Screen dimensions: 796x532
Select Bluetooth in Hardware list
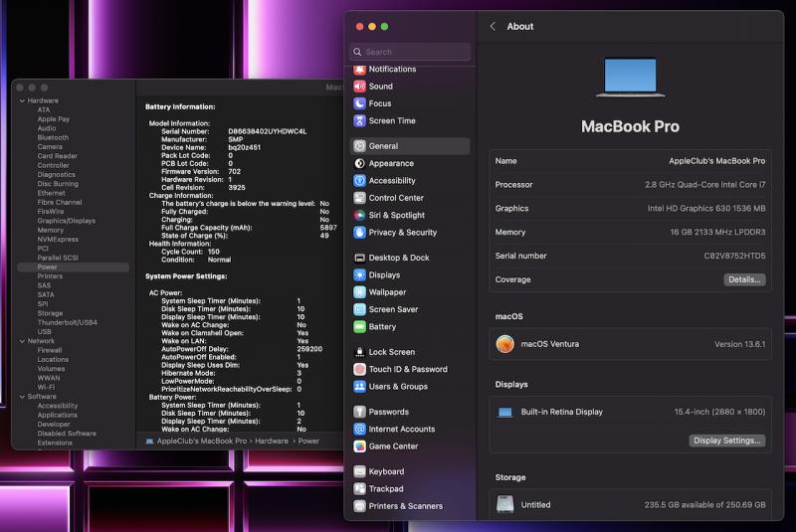53,138
